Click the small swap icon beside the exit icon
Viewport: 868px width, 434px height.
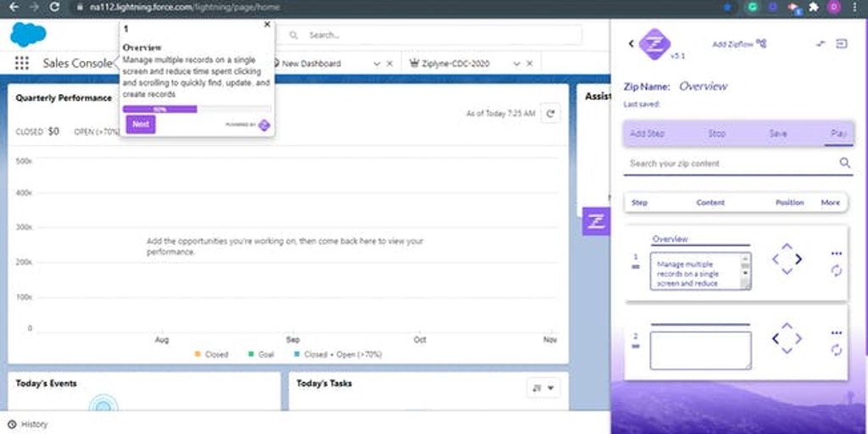(821, 44)
